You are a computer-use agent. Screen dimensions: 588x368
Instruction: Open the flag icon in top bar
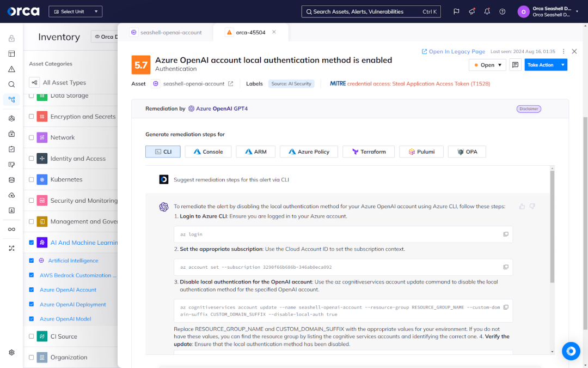pos(456,11)
